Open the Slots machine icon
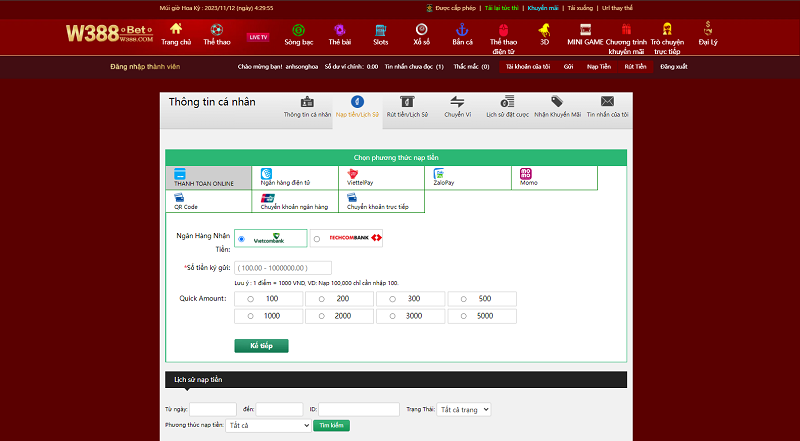The height and width of the screenshot is (441, 800). (381, 30)
